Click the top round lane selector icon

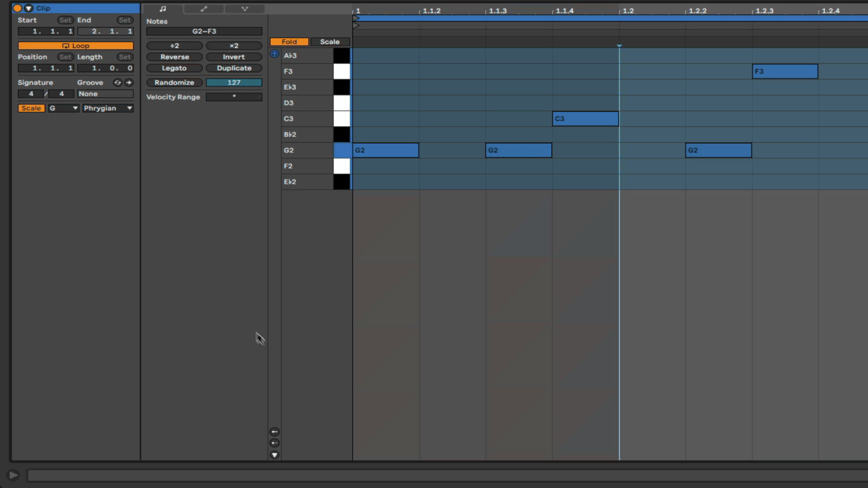pos(274,432)
